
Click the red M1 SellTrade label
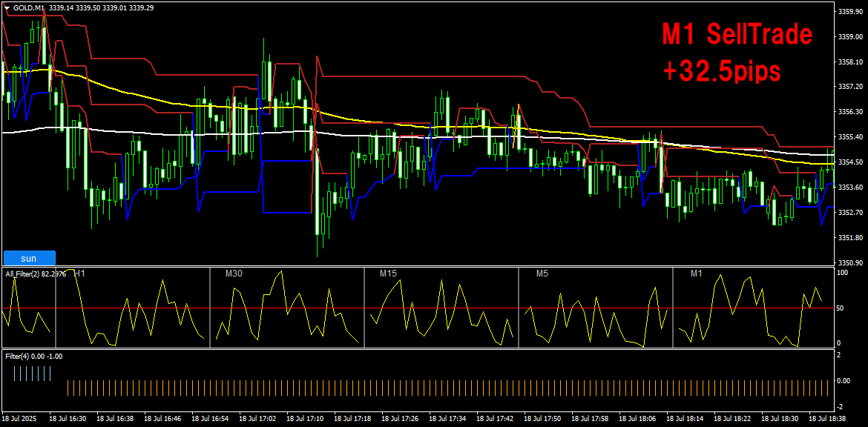click(x=737, y=35)
